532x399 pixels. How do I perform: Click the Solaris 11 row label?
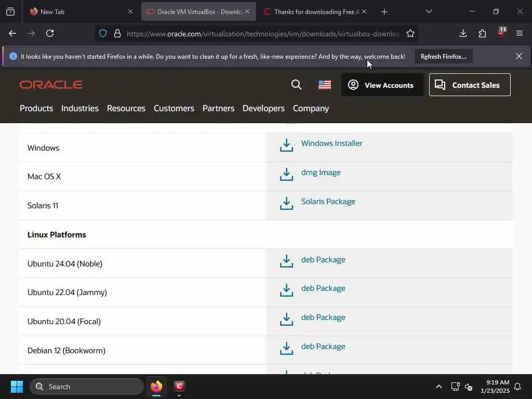(x=43, y=206)
